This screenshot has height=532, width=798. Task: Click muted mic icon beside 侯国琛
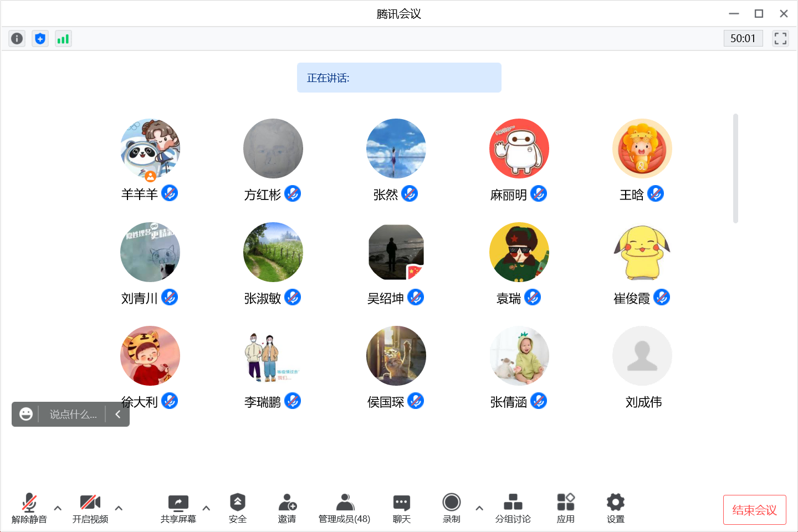(416, 401)
